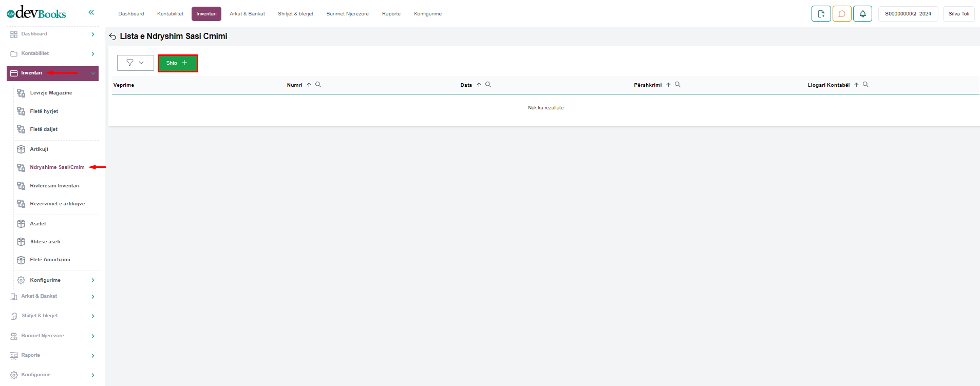
Task: Click the search icon in Data column
Action: pos(488,85)
